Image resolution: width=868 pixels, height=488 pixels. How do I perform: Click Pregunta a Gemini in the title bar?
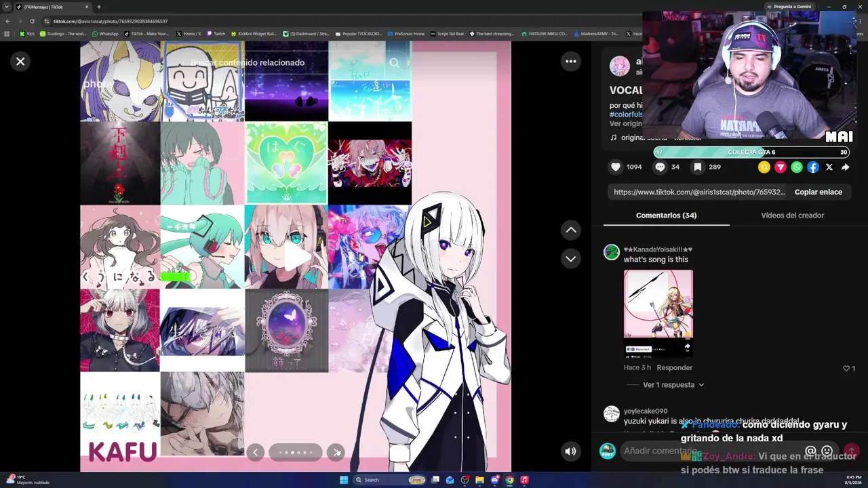coord(789,7)
